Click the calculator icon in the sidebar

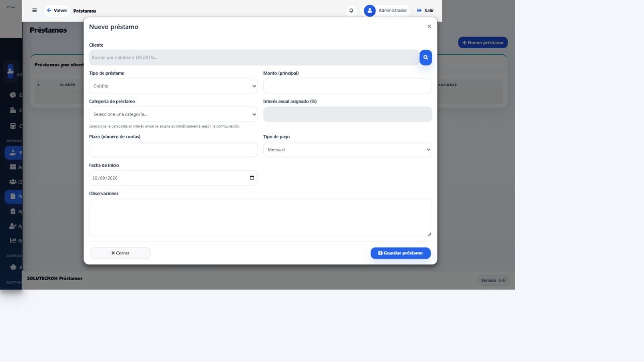click(13, 126)
